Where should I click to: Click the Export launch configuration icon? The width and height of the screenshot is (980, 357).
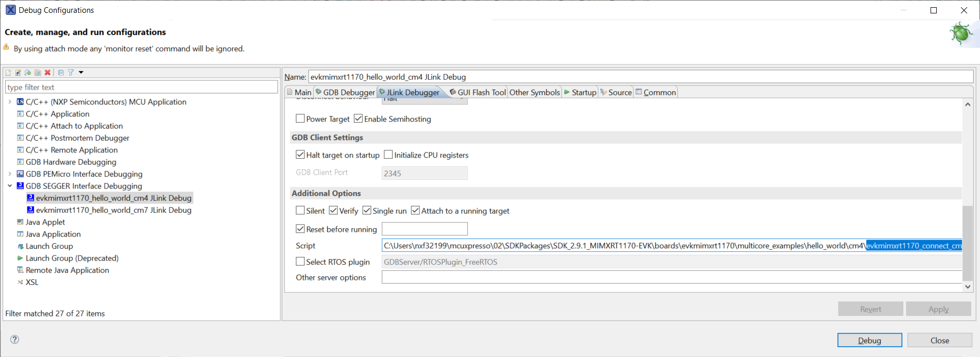click(x=28, y=73)
